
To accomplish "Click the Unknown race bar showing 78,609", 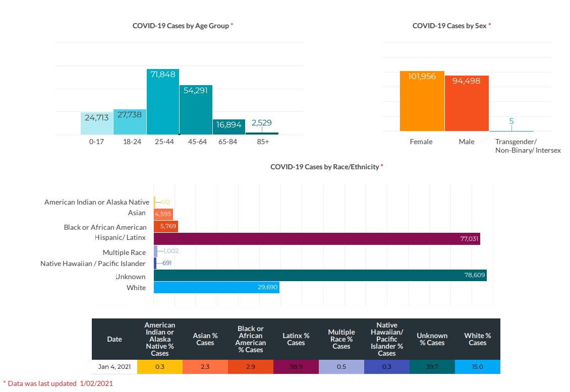I will tap(320, 276).
